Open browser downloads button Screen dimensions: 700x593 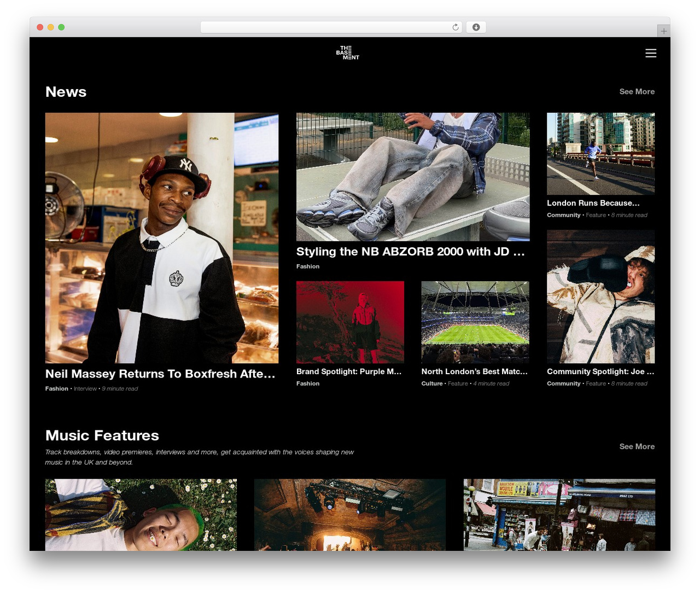click(x=476, y=27)
